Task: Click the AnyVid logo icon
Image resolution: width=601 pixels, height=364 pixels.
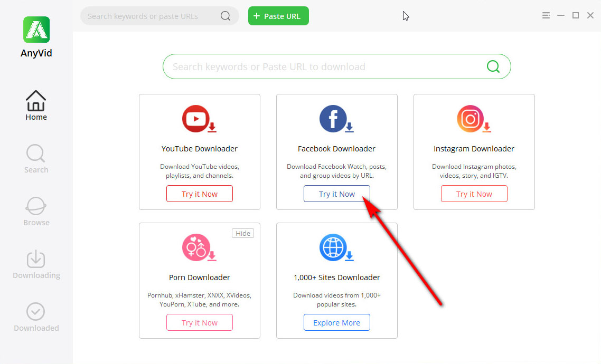Action: 36,30
